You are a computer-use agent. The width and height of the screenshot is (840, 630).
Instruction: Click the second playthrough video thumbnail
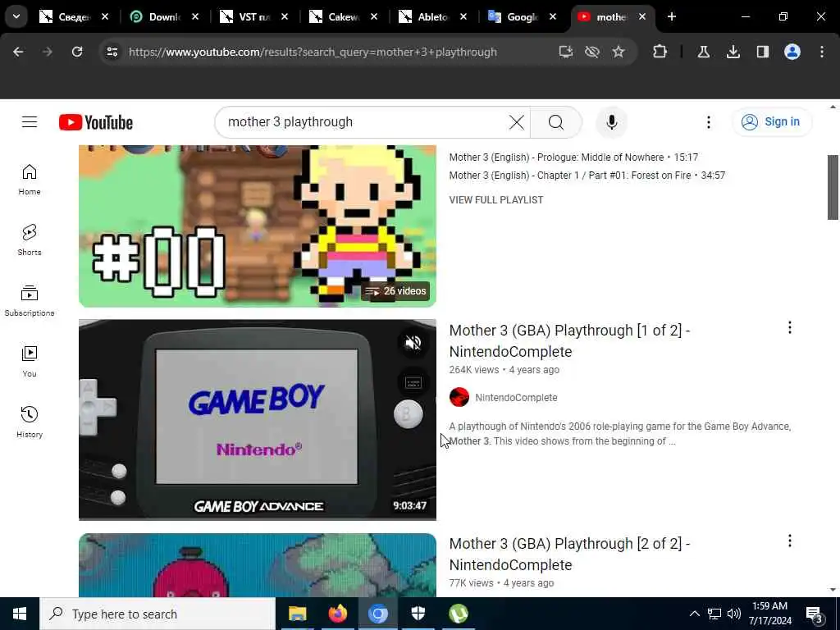257,565
